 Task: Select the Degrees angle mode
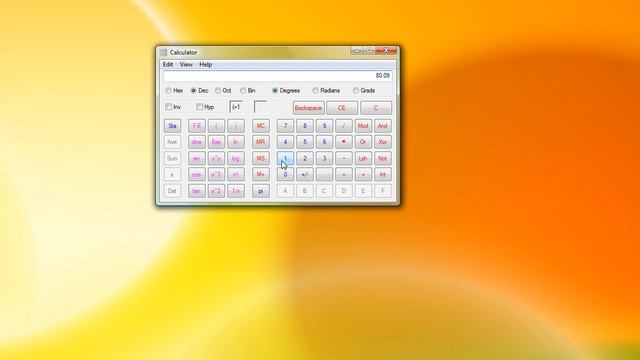click(x=286, y=91)
